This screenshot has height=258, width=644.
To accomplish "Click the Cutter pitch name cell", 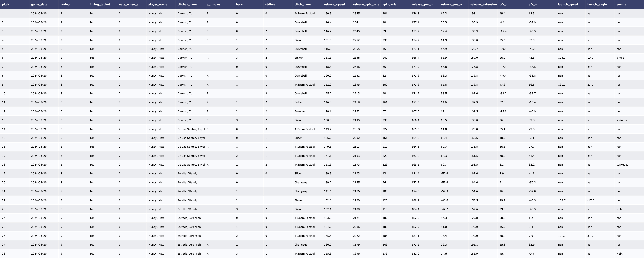I will (x=299, y=103).
